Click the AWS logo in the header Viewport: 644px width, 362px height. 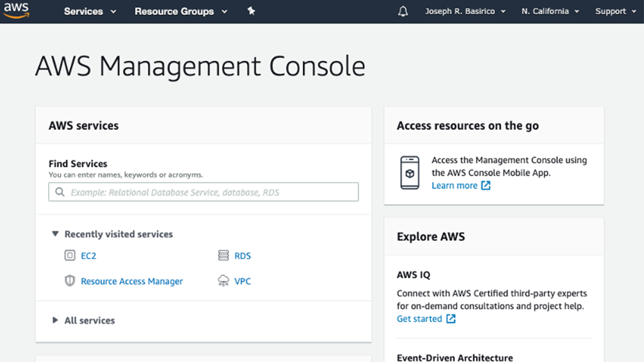16,11
